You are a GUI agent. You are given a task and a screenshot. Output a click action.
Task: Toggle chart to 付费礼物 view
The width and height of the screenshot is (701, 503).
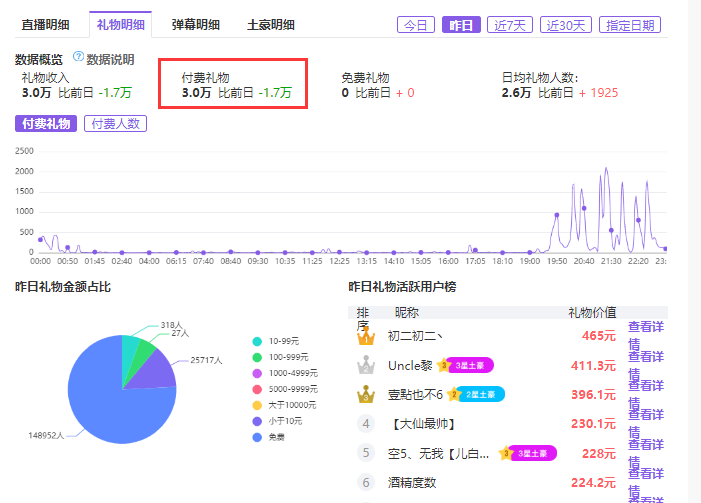pyautogui.click(x=46, y=124)
